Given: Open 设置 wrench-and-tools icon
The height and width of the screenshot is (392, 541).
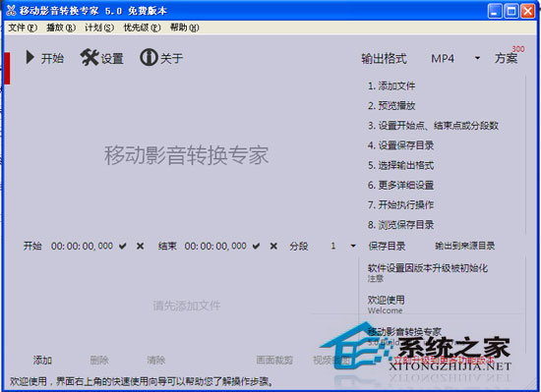Looking at the screenshot, I should point(90,57).
